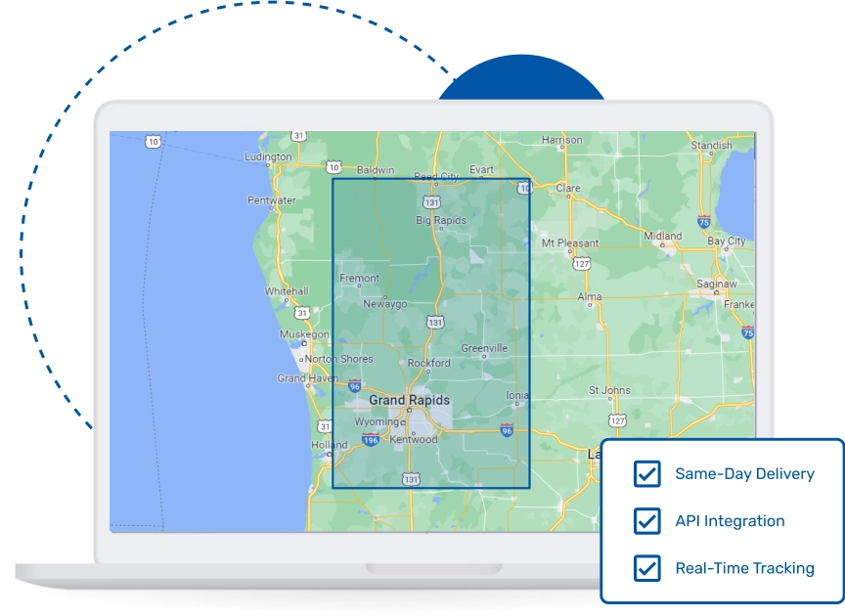845x616 pixels.
Task: Click the I-96 shield below Ionia
Action: point(506,430)
